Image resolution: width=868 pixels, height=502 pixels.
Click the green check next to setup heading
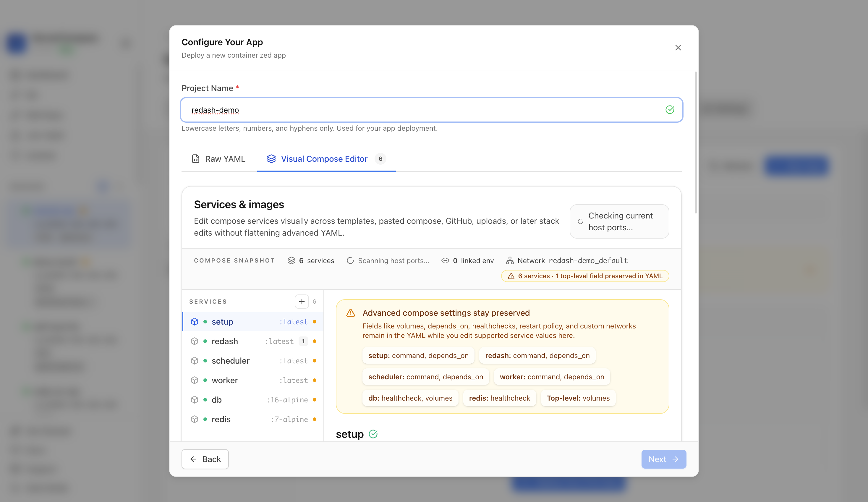coord(373,434)
